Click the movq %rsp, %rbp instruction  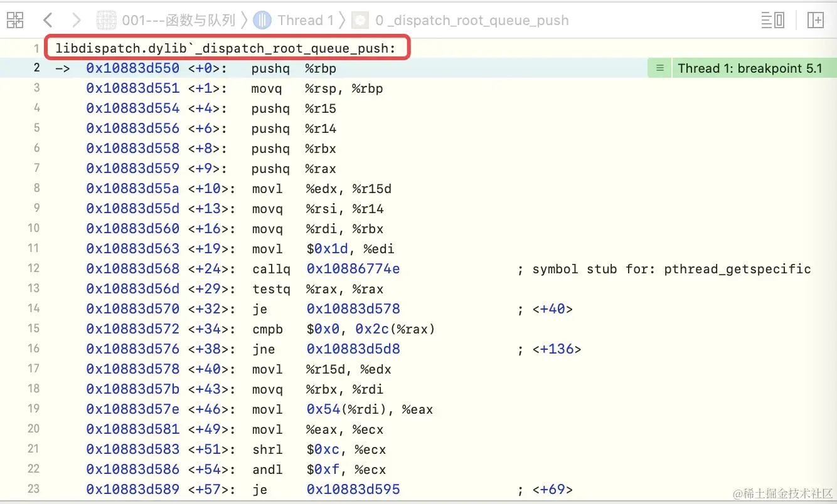tap(317, 88)
